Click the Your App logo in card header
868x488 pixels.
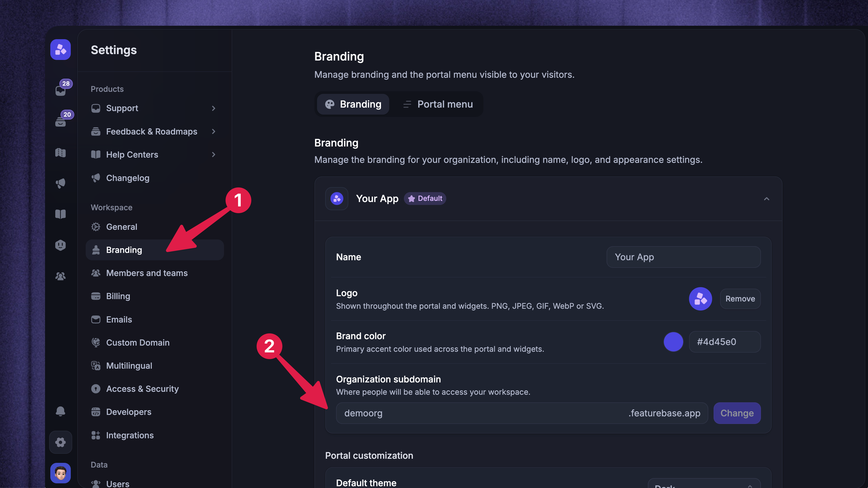[337, 199]
